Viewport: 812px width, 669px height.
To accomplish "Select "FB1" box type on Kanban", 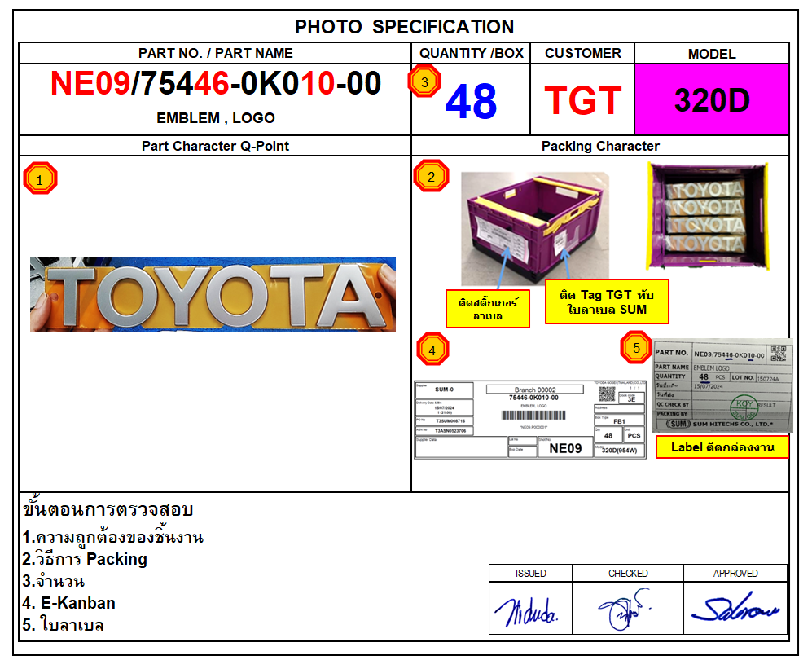I will click(x=619, y=421).
